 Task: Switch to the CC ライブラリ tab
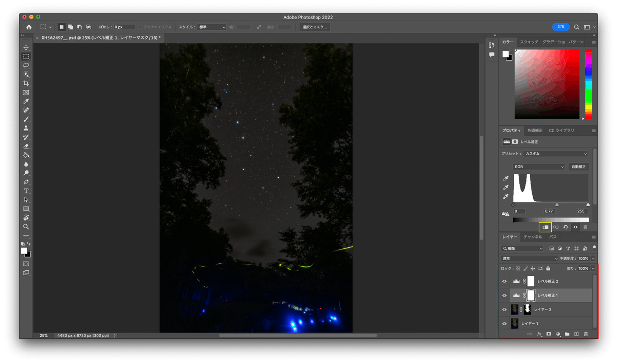click(x=561, y=131)
